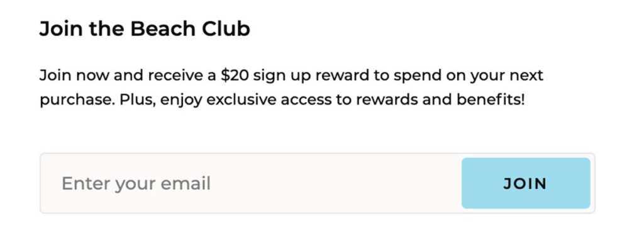This screenshot has height=240, width=644.
Task: Click the word 'Join' in the heading
Action: pos(61,29)
